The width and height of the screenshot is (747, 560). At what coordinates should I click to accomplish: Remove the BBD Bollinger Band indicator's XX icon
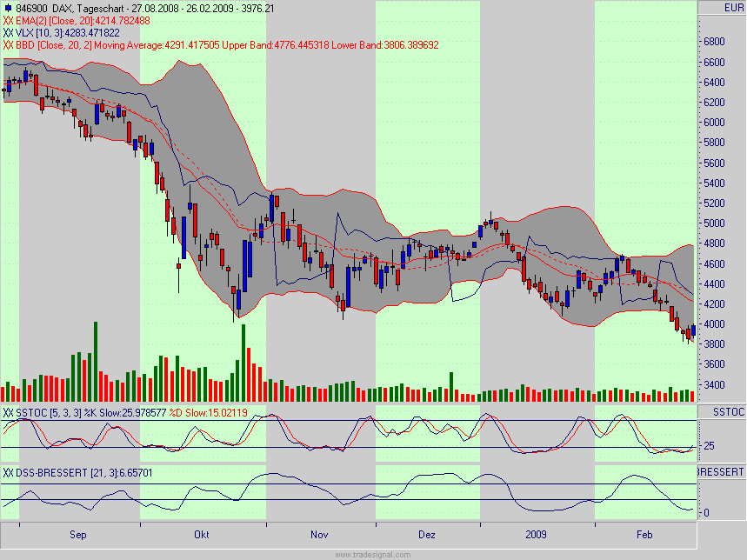(x=10, y=41)
